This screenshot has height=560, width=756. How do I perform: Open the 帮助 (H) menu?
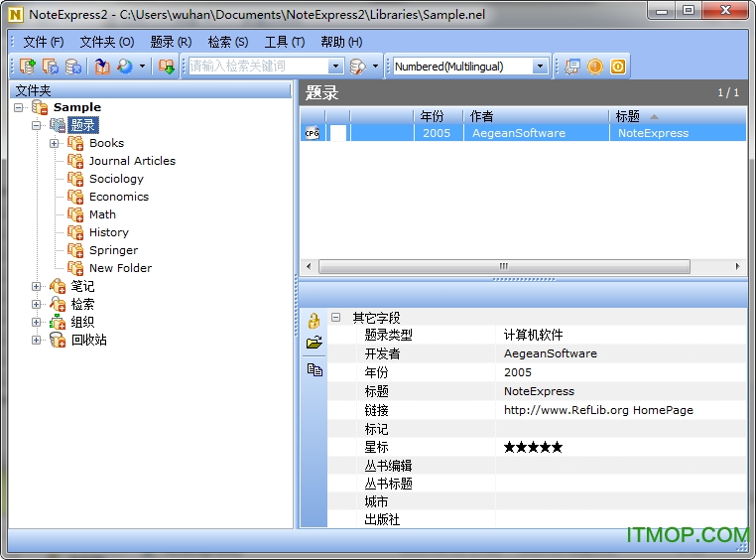pos(341,42)
